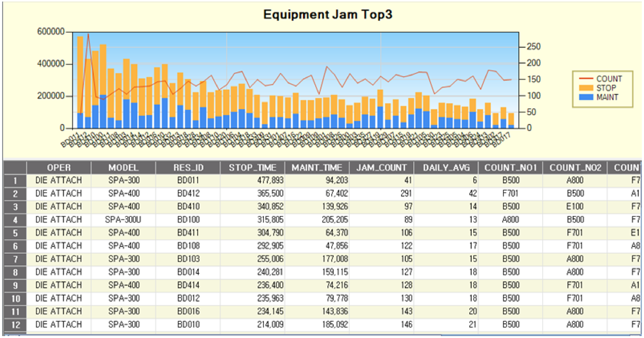The height and width of the screenshot is (338, 644).
Task: Click the RES_ID column header
Action: click(188, 168)
